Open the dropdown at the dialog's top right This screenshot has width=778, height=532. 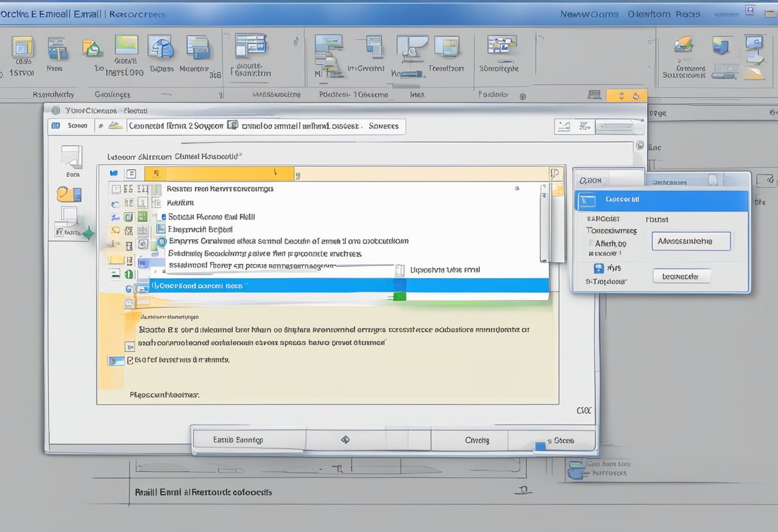point(619,127)
